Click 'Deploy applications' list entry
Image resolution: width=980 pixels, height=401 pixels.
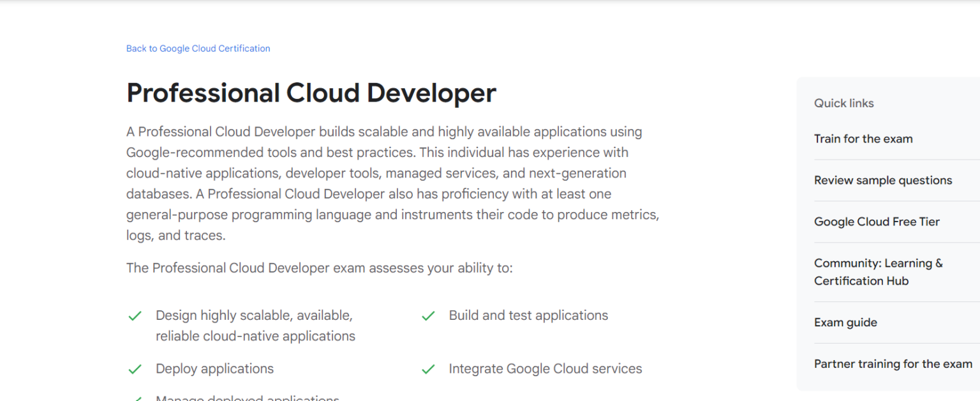(214, 369)
